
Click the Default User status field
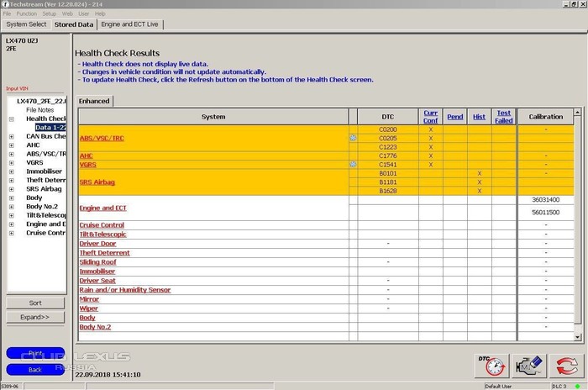coord(517,387)
